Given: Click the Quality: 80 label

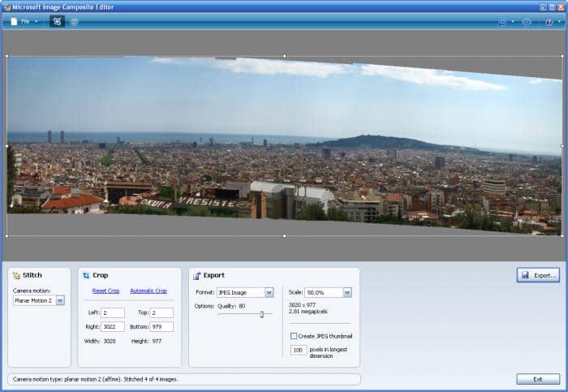Looking at the screenshot, I should click(231, 306).
